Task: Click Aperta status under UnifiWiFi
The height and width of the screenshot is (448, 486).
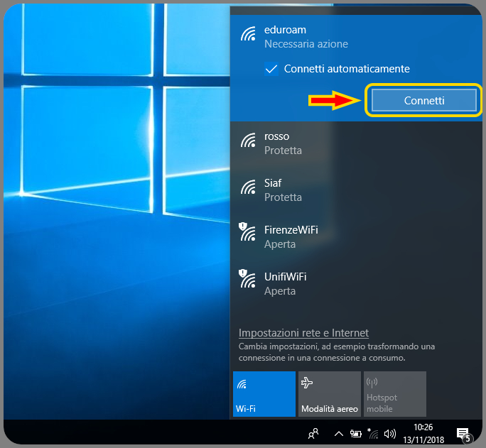Action: pyautogui.click(x=280, y=291)
